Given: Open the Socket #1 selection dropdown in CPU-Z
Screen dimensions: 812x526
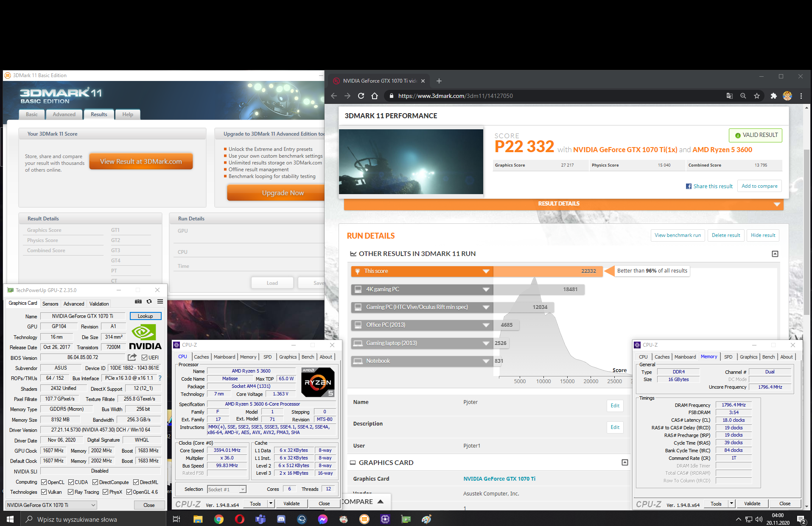Looking at the screenshot, I should (x=227, y=490).
